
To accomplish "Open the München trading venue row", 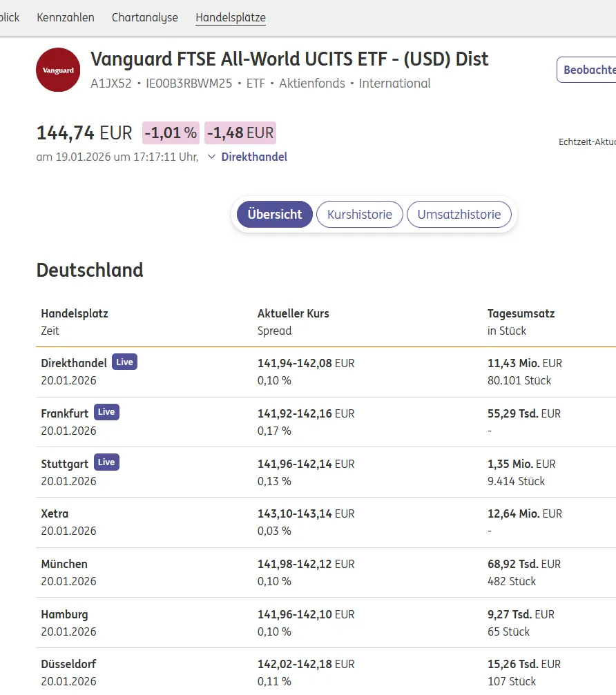I will pyautogui.click(x=62, y=564).
